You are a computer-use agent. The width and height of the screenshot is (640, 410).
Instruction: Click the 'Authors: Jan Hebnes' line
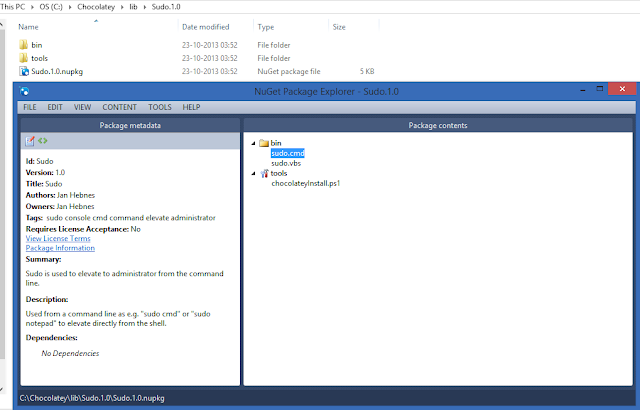(60, 195)
